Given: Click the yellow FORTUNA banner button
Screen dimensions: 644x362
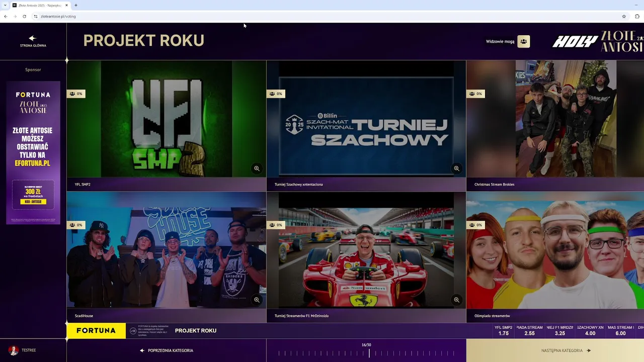Looking at the screenshot, I should (96, 330).
